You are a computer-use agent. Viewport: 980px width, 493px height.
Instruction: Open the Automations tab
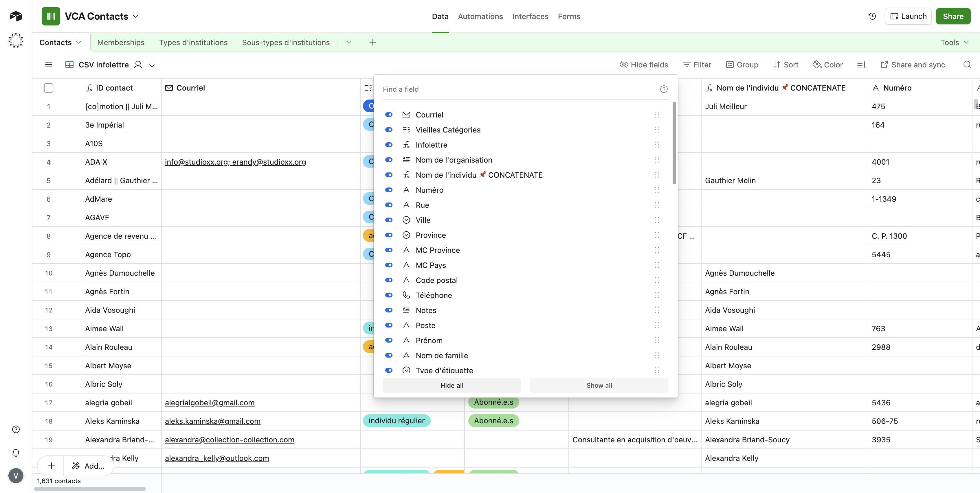click(x=480, y=16)
